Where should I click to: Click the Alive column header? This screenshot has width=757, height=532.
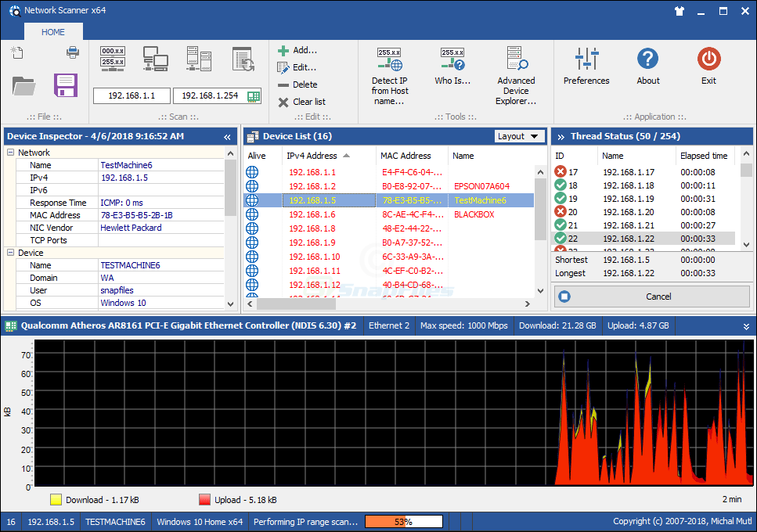point(262,156)
